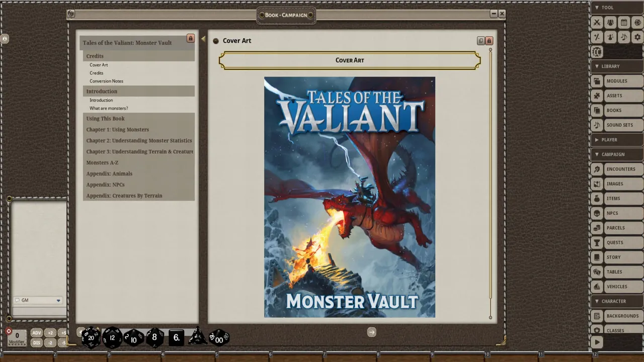
Task: Pick the d4 pyramid die
Action: pyautogui.click(x=197, y=336)
